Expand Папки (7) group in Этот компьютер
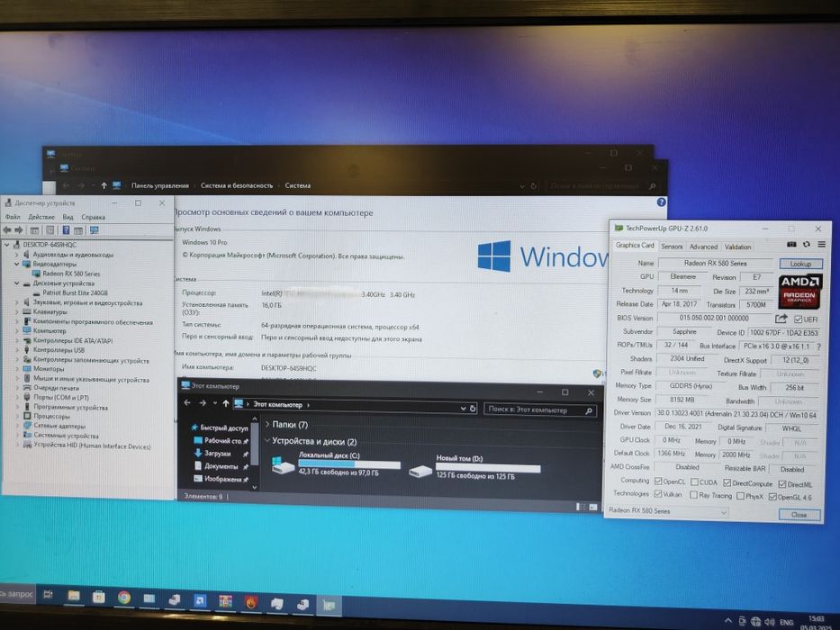 click(x=267, y=424)
